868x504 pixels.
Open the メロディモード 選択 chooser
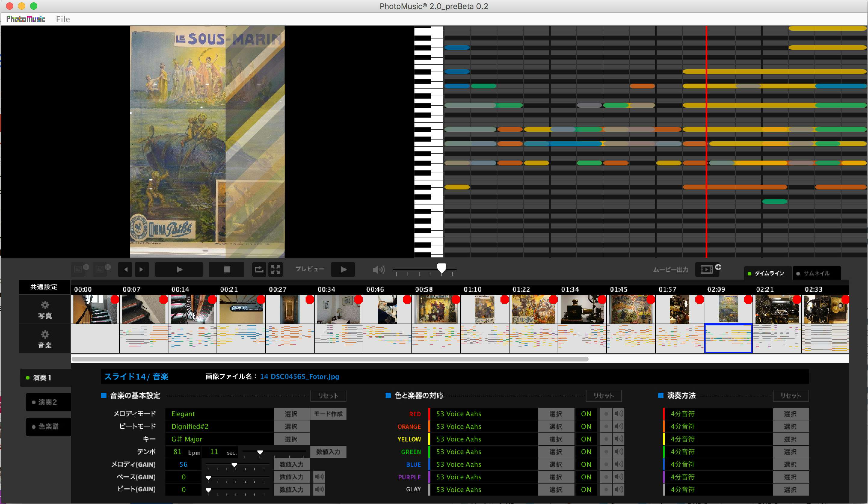coord(291,414)
